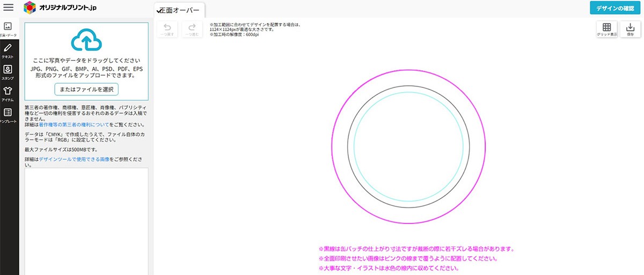Switch to the 正面オーバー tab
Screen dimensions: 644x275
(x=179, y=10)
